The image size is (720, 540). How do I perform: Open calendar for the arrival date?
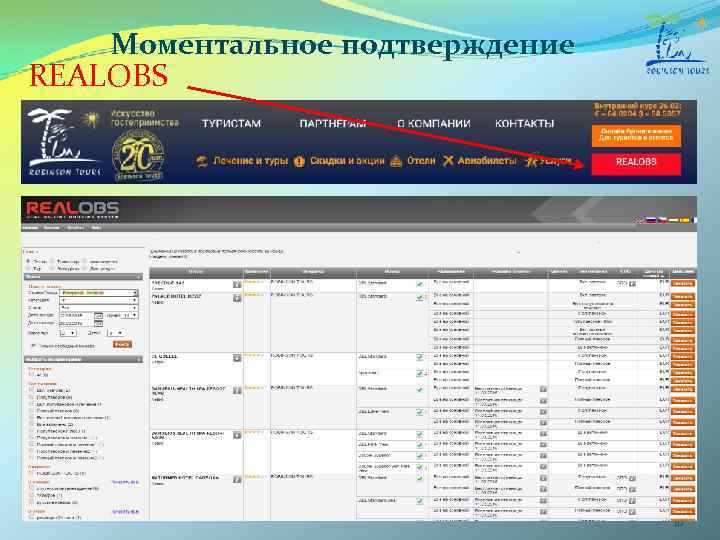click(x=98, y=316)
